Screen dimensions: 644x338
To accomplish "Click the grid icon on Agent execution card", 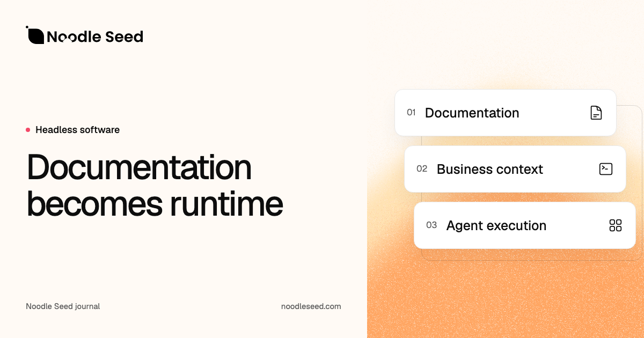I will coord(616,225).
